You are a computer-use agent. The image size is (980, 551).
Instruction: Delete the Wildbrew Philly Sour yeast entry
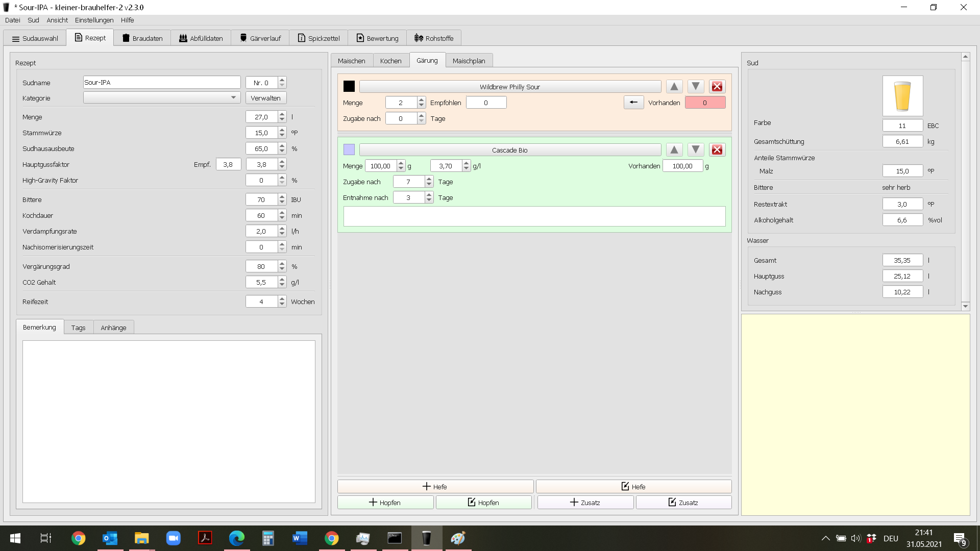tap(717, 87)
